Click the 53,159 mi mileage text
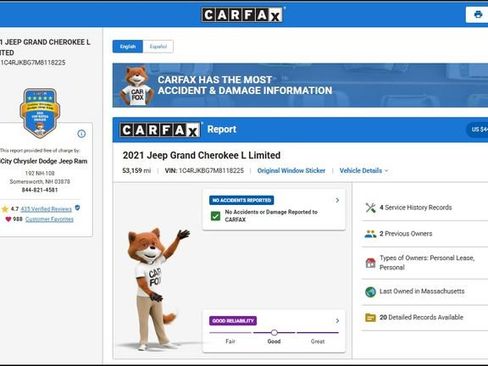Viewport: 488px width, 366px height. [137, 171]
